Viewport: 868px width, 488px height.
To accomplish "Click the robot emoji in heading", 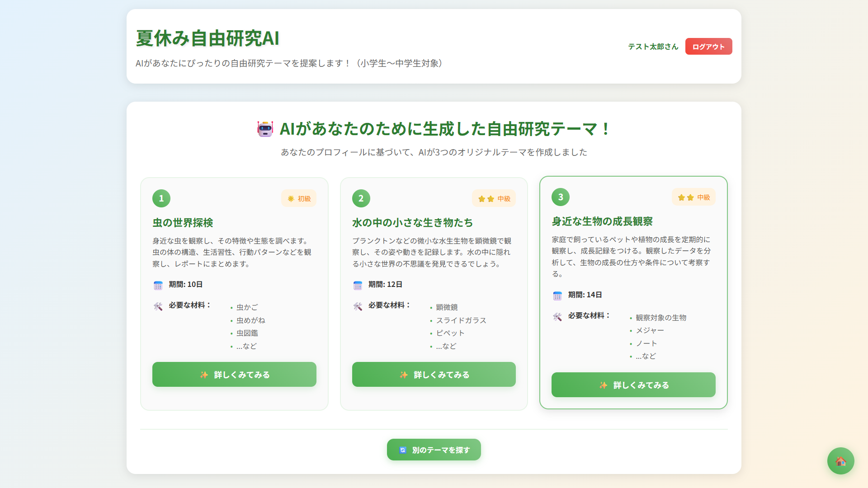I will (x=265, y=129).
